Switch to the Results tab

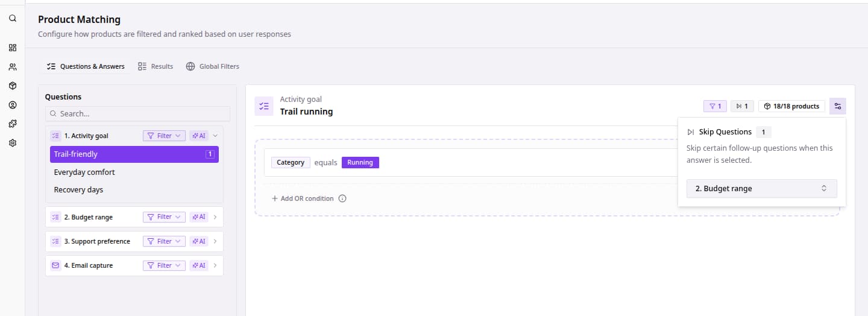[156, 66]
